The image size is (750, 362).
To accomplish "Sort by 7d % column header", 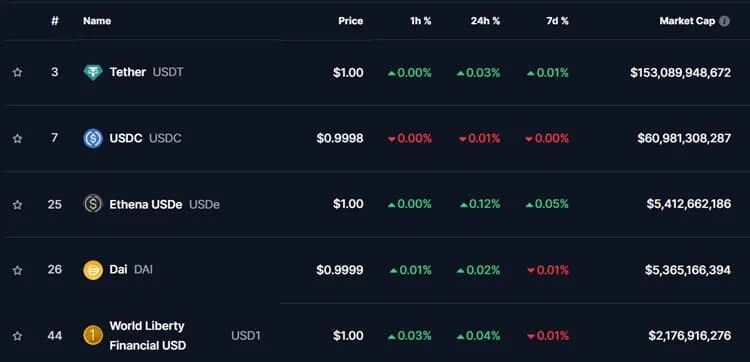I will point(557,21).
